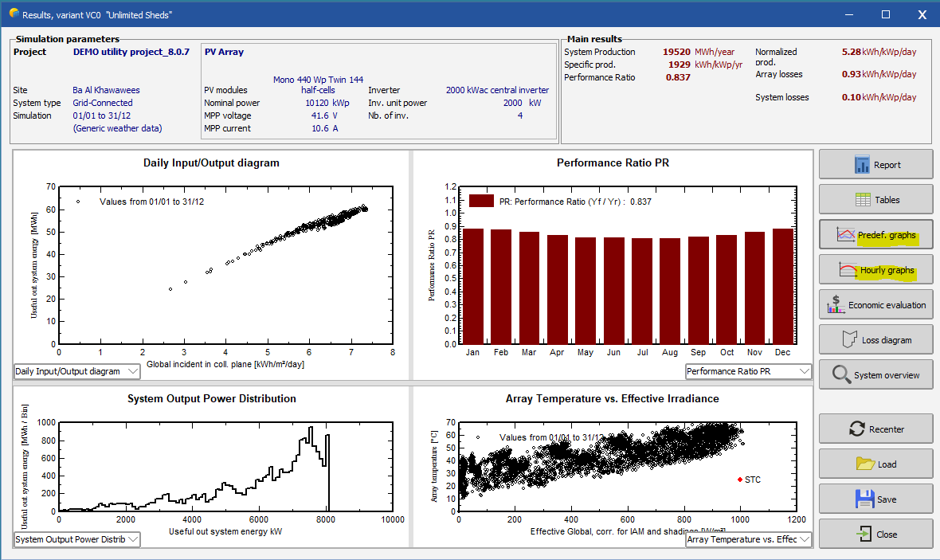The height and width of the screenshot is (560, 940).
Task: Click the System overview magnifier icon
Action: coord(841,374)
